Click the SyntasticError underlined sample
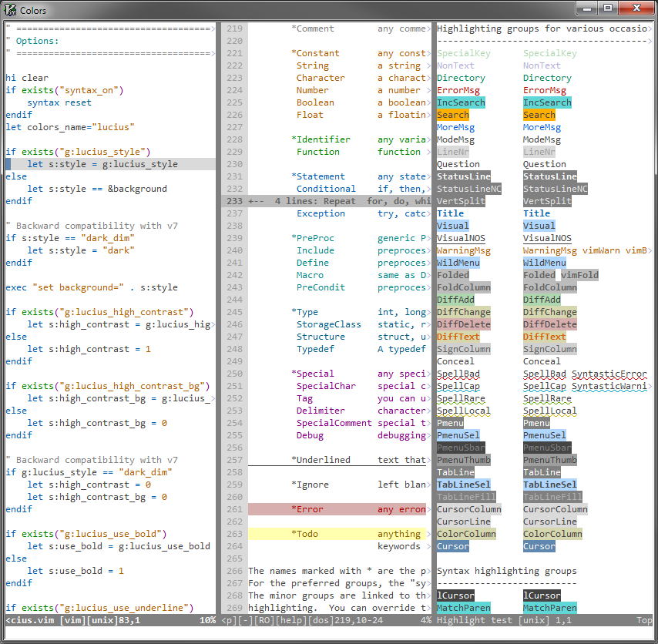The width and height of the screenshot is (658, 644). pos(609,374)
